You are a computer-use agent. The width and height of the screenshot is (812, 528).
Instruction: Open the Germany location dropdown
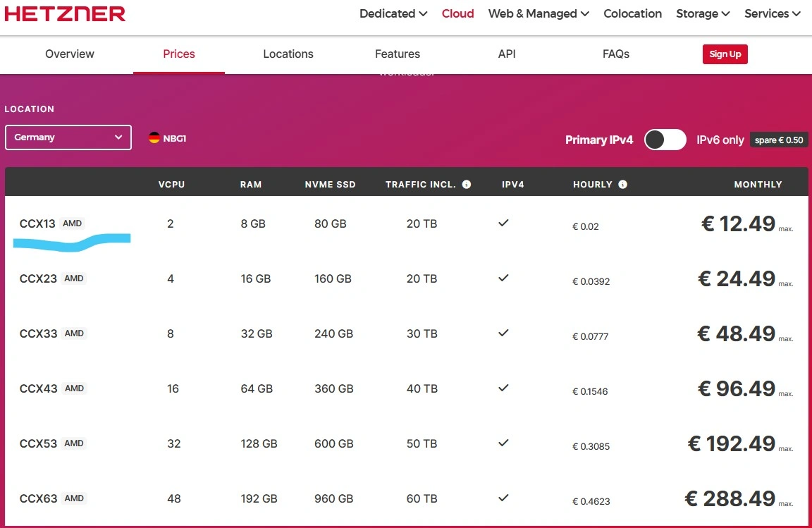click(x=68, y=137)
